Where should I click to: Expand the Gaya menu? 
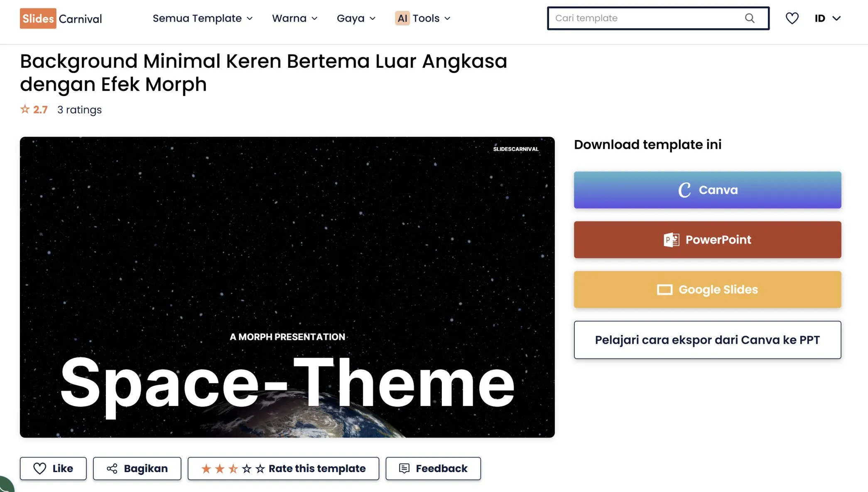(x=356, y=18)
